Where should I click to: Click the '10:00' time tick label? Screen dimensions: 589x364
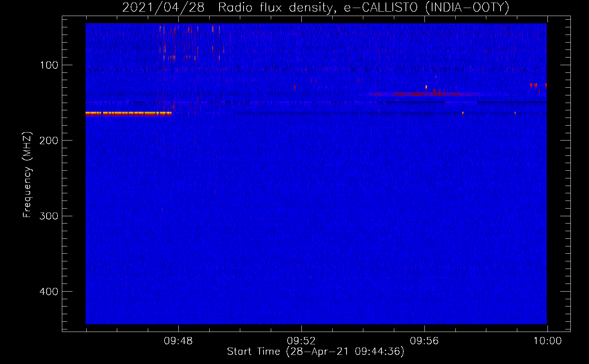548,341
